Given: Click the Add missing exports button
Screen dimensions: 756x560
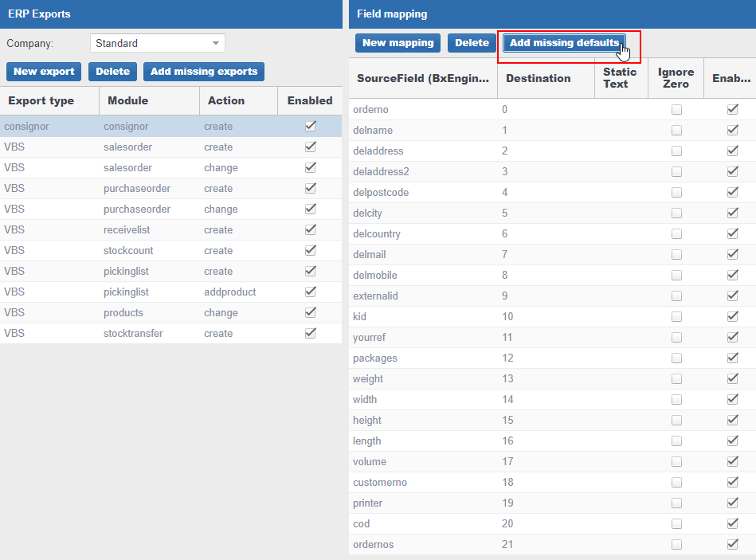Looking at the screenshot, I should 203,72.
